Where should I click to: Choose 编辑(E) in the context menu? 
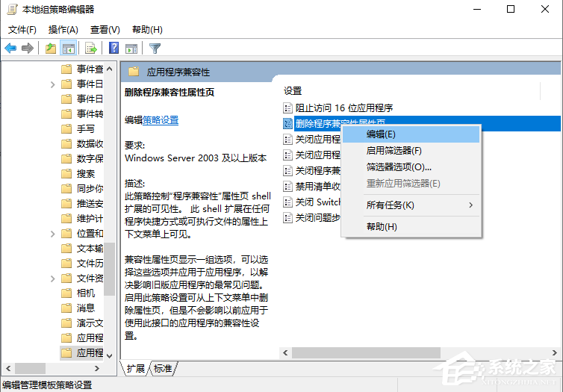click(x=411, y=134)
